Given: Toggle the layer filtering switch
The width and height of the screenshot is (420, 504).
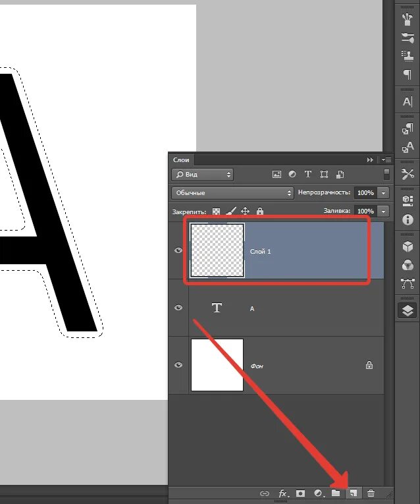Looking at the screenshot, I should pyautogui.click(x=386, y=175).
